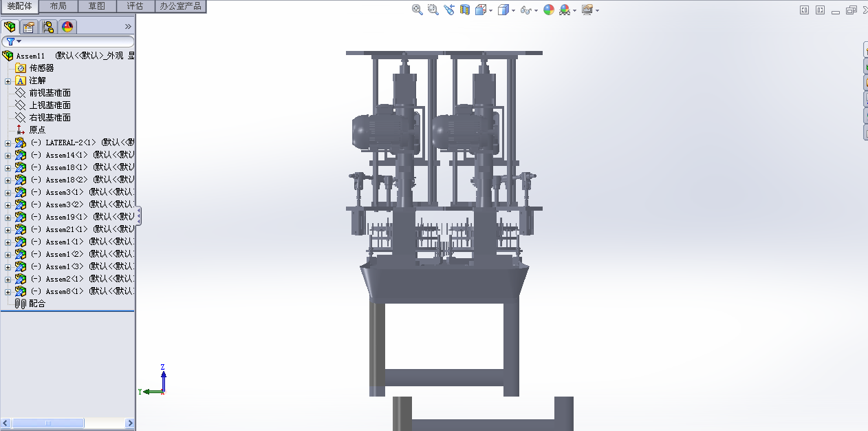
Task: Open the DisplayManager color ball tab
Action: [67, 27]
